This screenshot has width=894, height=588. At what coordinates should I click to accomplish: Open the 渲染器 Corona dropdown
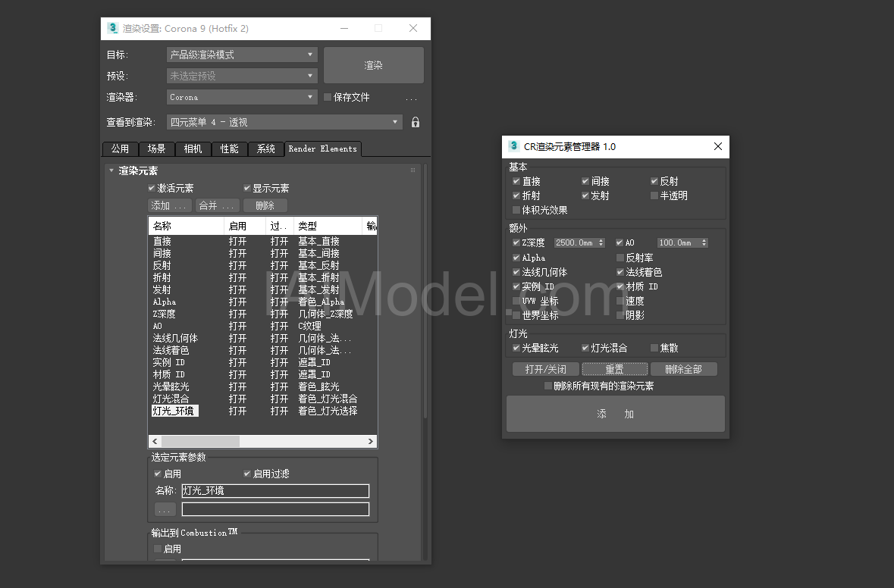pos(242,97)
